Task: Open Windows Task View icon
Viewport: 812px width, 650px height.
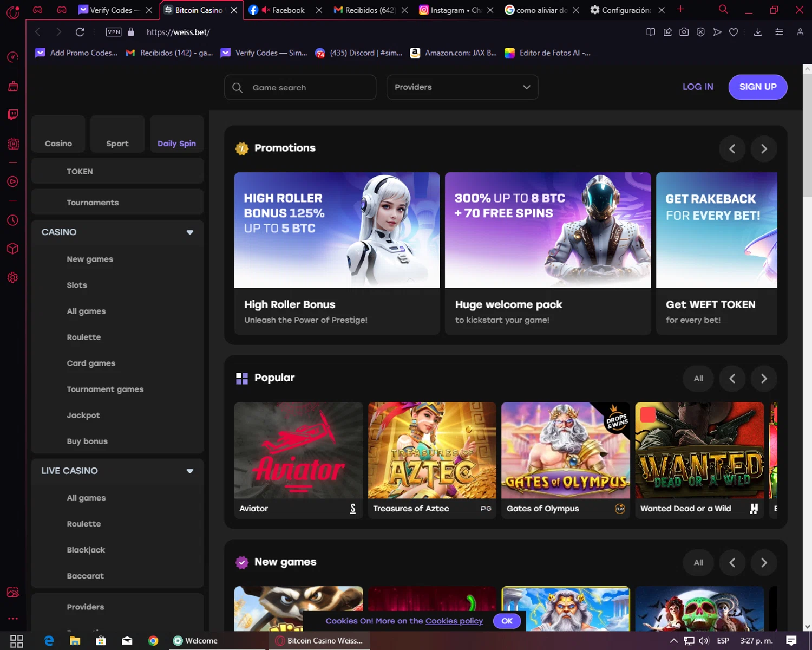Action: (17, 641)
